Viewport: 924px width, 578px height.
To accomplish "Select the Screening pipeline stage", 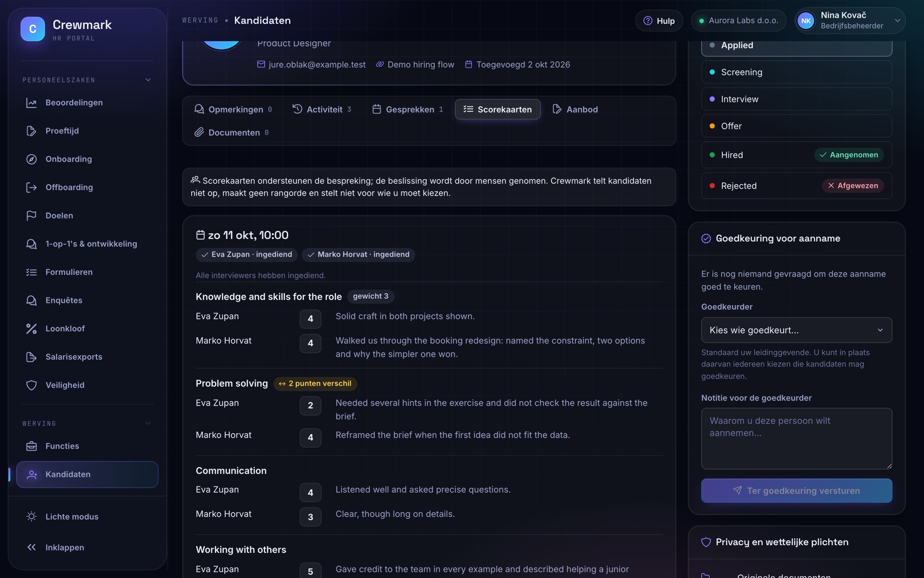I will coord(796,72).
